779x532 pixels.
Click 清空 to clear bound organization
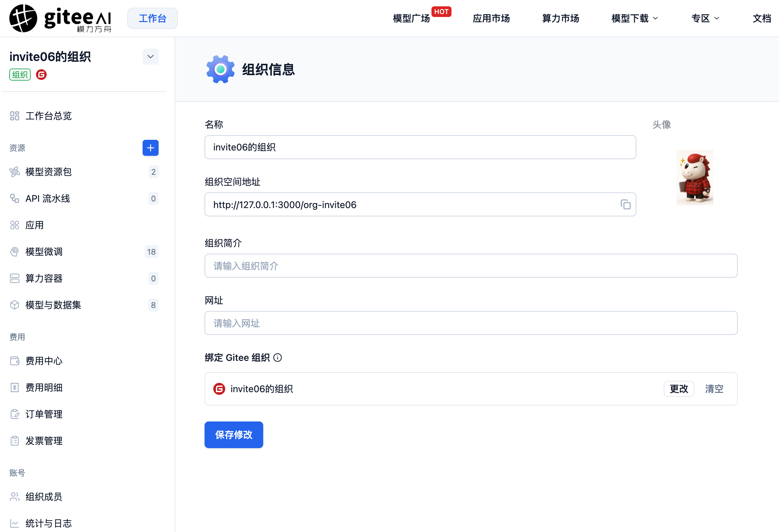click(714, 389)
